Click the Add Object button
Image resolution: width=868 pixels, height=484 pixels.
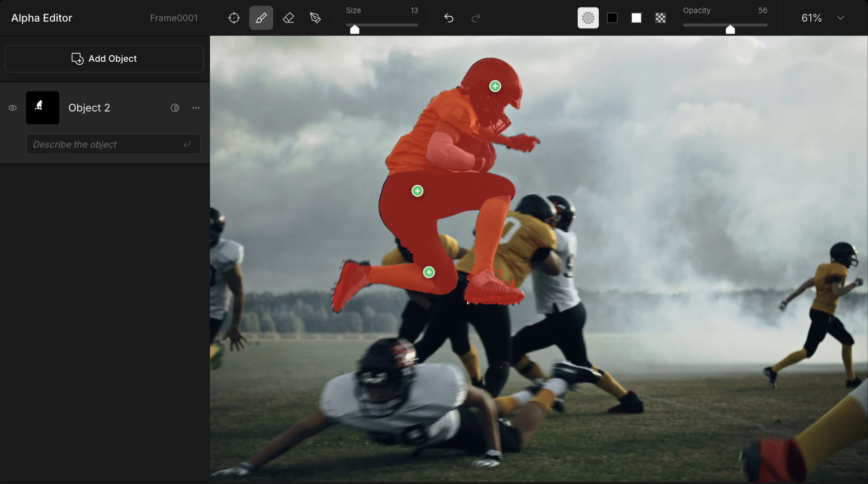pos(104,59)
